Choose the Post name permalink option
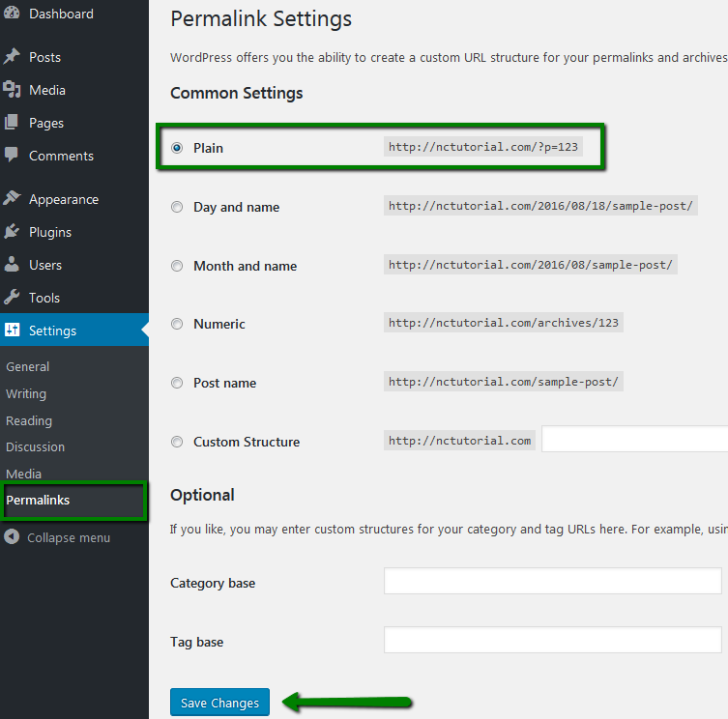 [x=177, y=383]
